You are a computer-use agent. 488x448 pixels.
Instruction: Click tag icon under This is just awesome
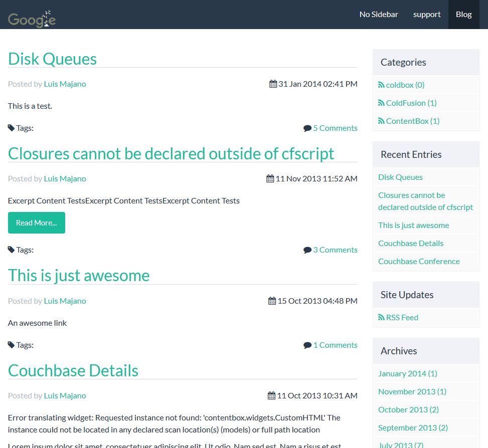pyautogui.click(x=11, y=345)
